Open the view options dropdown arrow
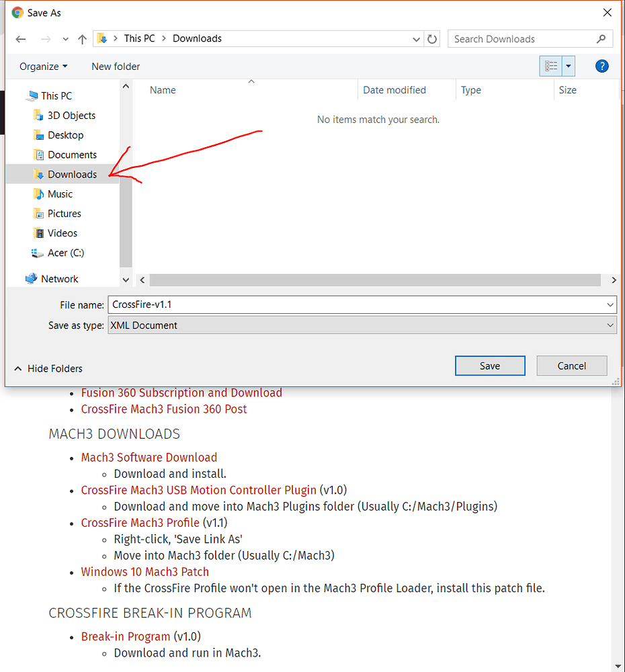Viewport: 625px width, 672px height. click(x=569, y=66)
